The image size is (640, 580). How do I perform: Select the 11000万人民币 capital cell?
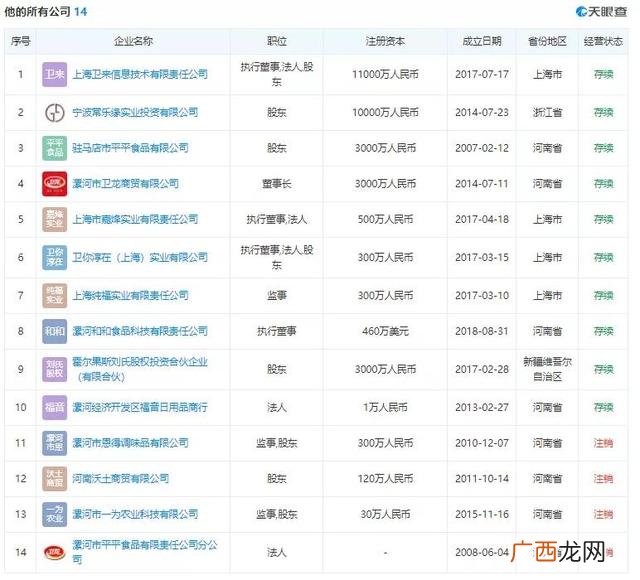coord(385,74)
